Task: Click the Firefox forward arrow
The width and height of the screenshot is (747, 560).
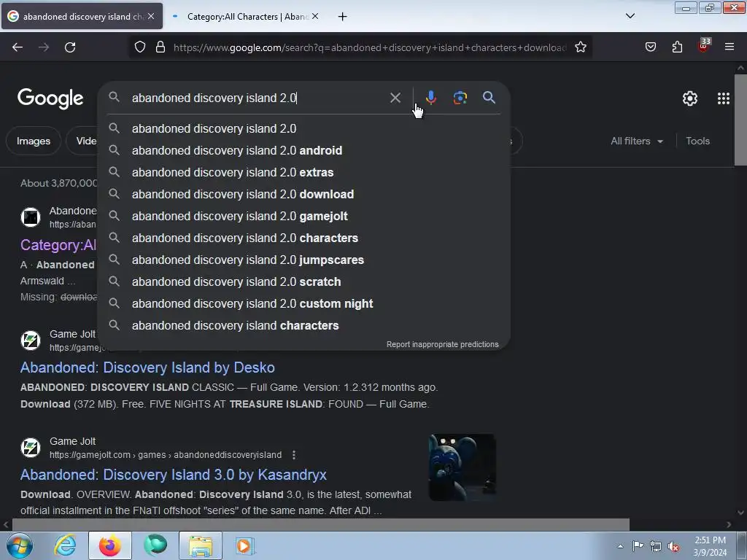Action: point(44,47)
